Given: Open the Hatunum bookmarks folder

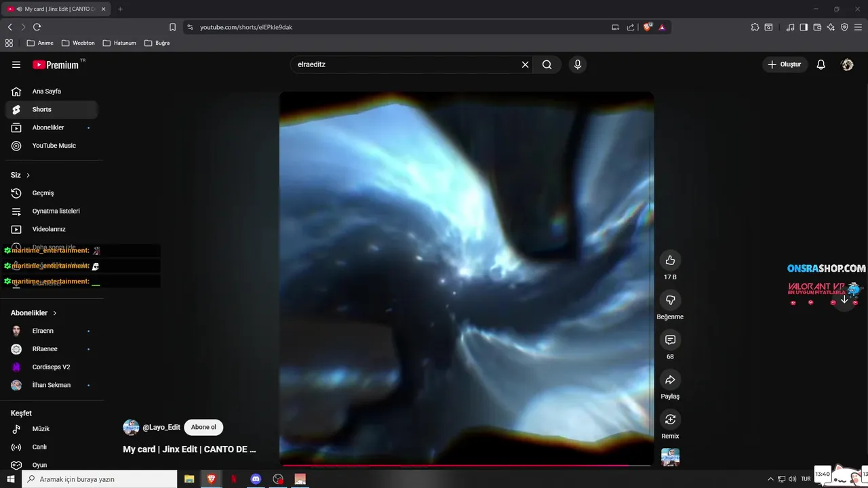Looking at the screenshot, I should coord(119,43).
